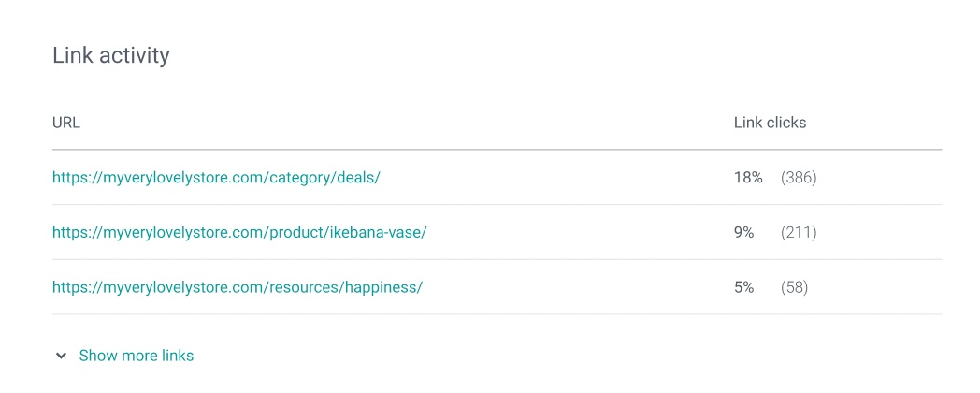Click the divider line below the happiness row
This screenshot has height=393, width=980.
point(497,314)
